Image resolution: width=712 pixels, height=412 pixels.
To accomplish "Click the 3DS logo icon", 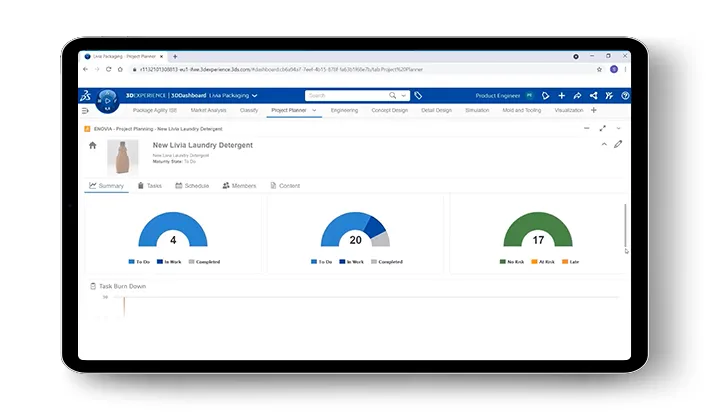I will click(x=85, y=95).
